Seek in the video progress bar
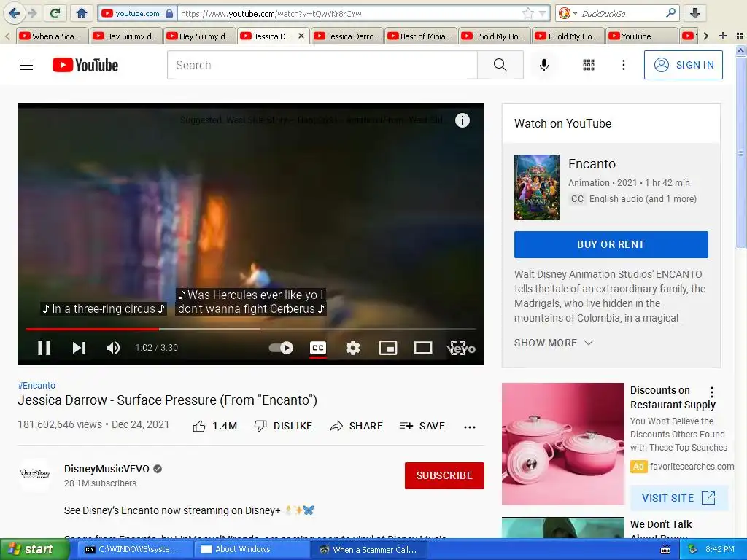This screenshot has width=747, height=560. point(251,329)
